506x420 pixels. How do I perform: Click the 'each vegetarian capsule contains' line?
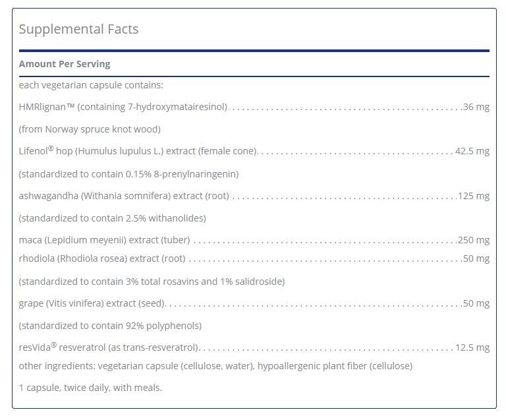[x=91, y=85]
